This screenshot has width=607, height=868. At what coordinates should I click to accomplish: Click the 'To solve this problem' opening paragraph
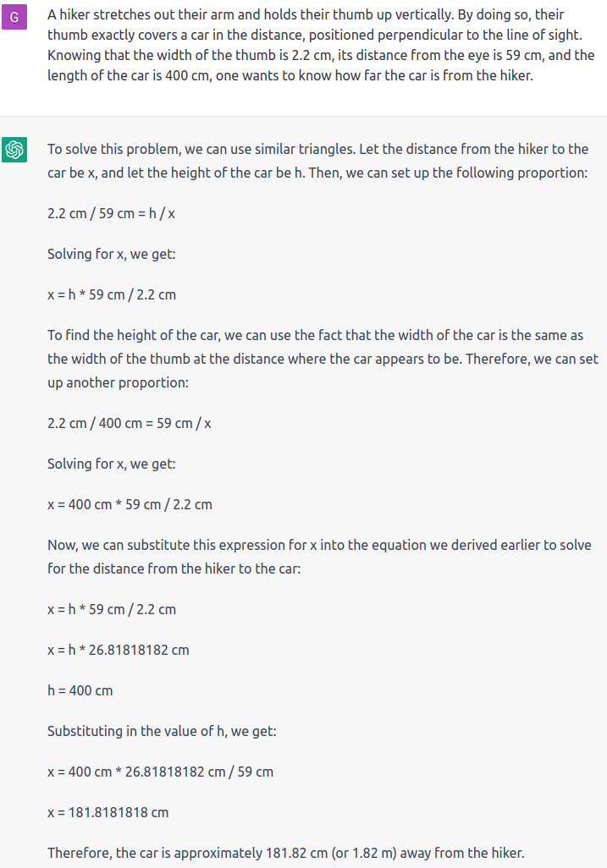tap(318, 161)
